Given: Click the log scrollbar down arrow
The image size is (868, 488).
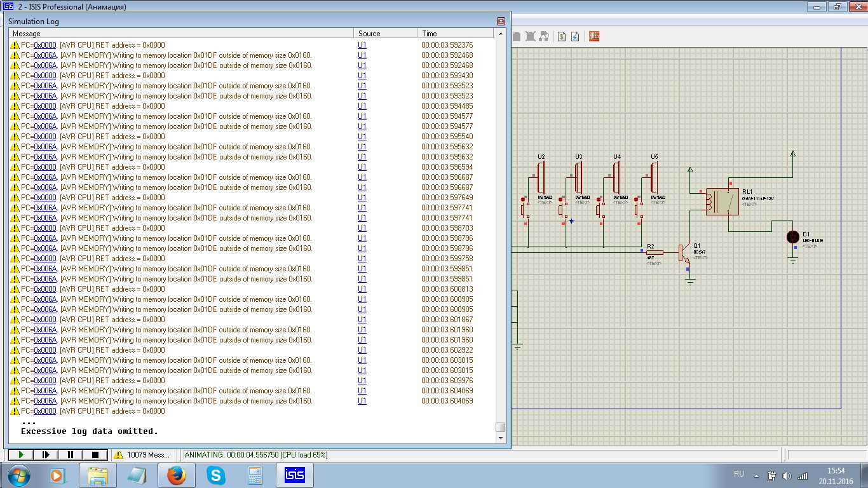Looking at the screenshot, I should click(x=501, y=438).
